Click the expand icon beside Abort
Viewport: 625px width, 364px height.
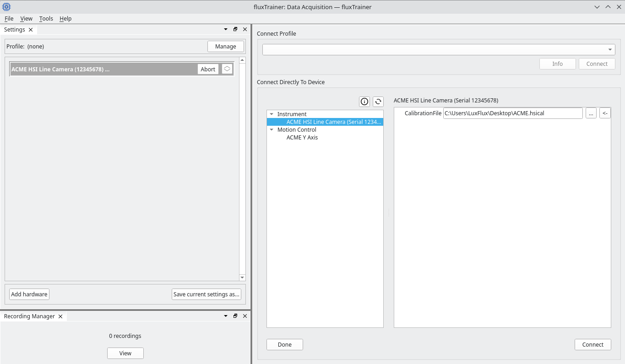point(227,69)
